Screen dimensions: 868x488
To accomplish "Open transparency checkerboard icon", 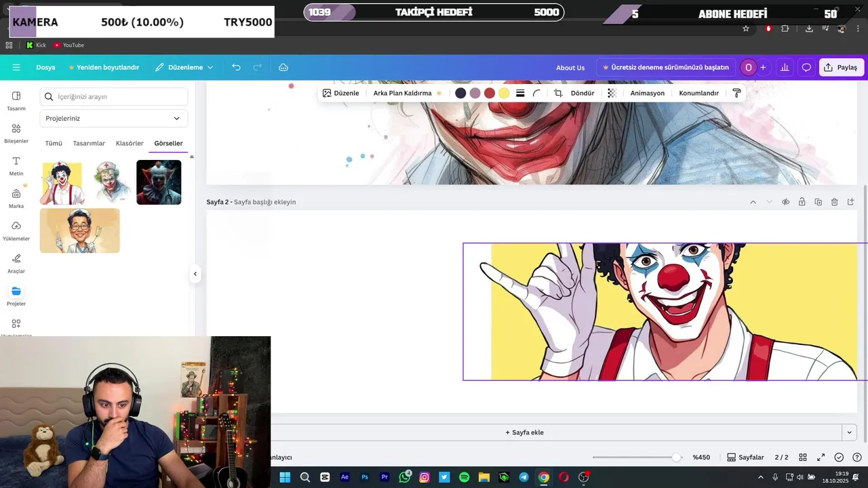I will (x=612, y=93).
